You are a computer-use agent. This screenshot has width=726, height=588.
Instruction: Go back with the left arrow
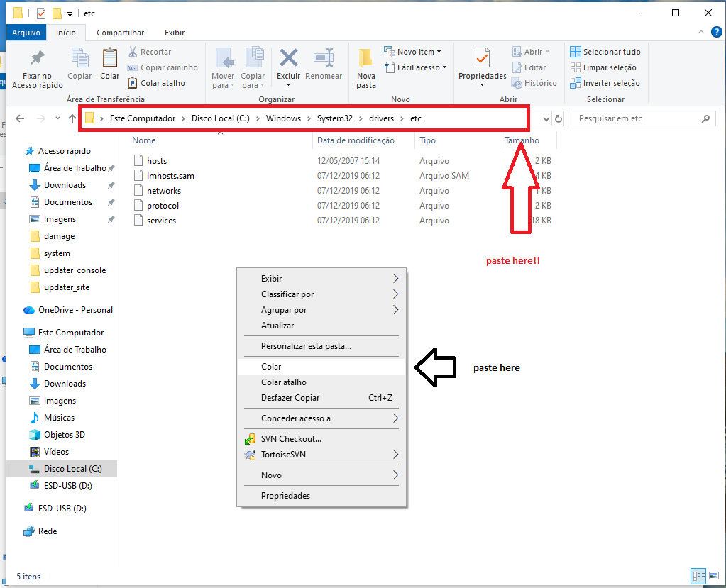[20, 119]
